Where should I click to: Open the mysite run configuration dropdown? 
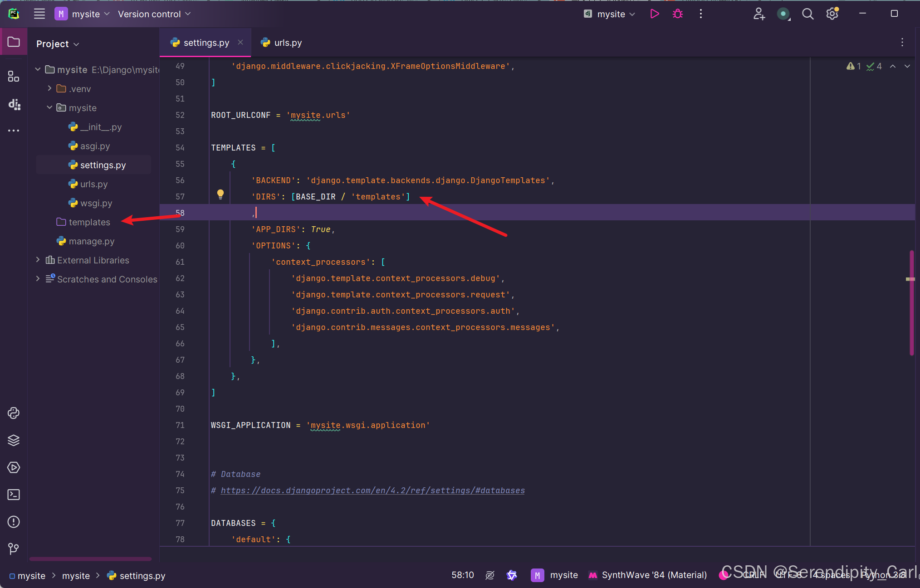coord(610,14)
